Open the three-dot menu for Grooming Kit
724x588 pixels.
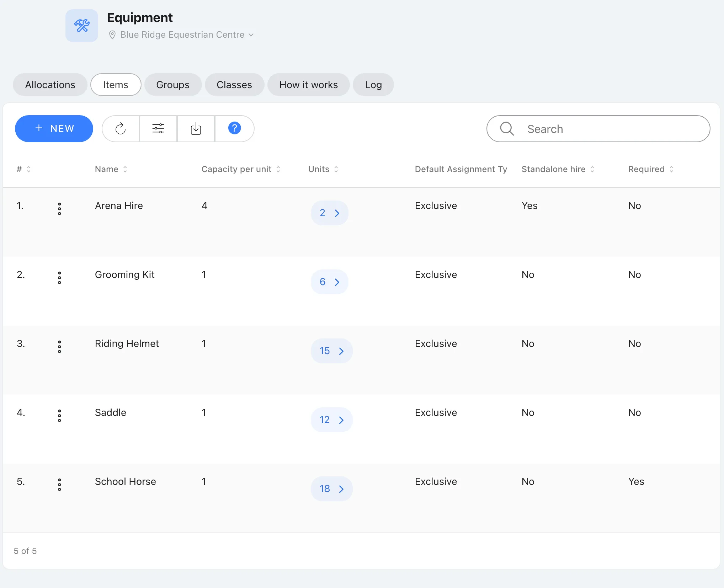tap(59, 278)
